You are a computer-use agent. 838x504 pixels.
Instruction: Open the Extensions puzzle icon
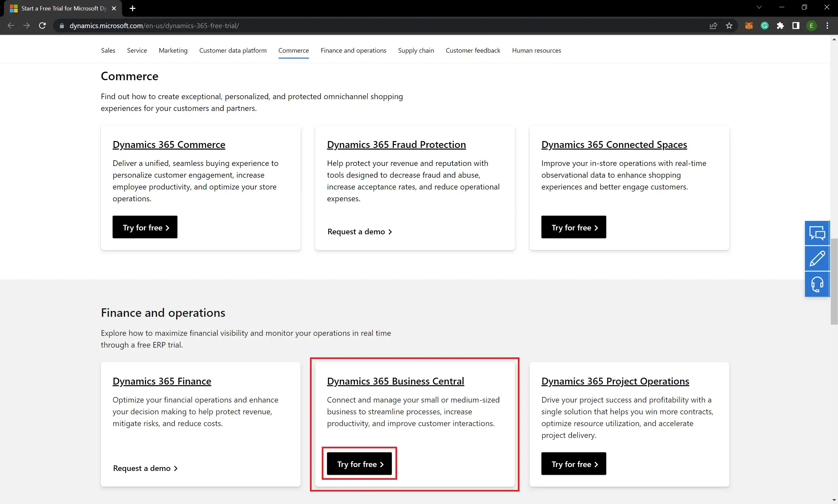pos(780,26)
